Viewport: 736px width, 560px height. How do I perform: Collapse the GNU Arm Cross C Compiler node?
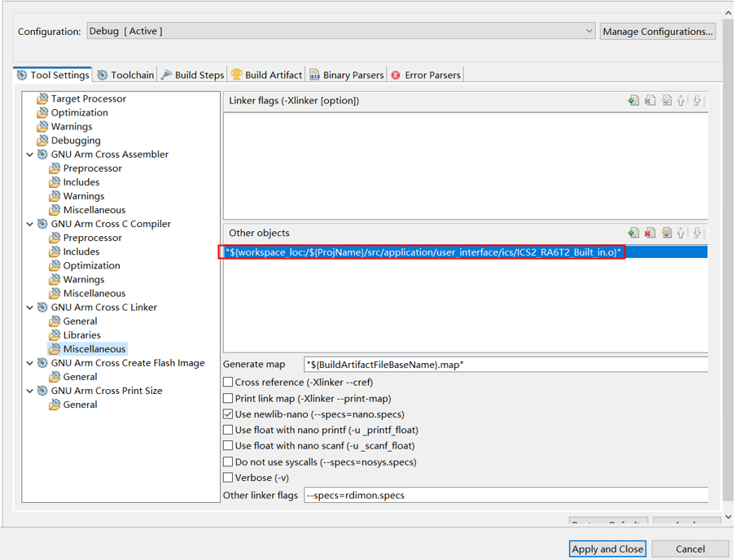[x=30, y=224]
